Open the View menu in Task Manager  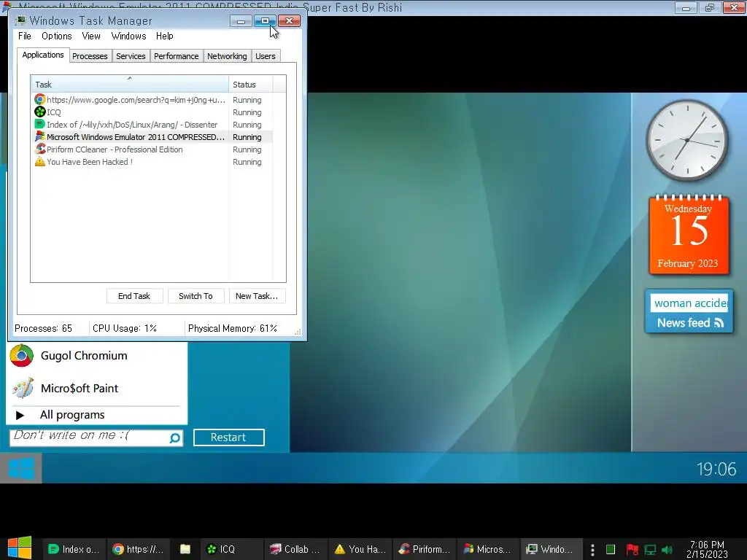point(91,36)
